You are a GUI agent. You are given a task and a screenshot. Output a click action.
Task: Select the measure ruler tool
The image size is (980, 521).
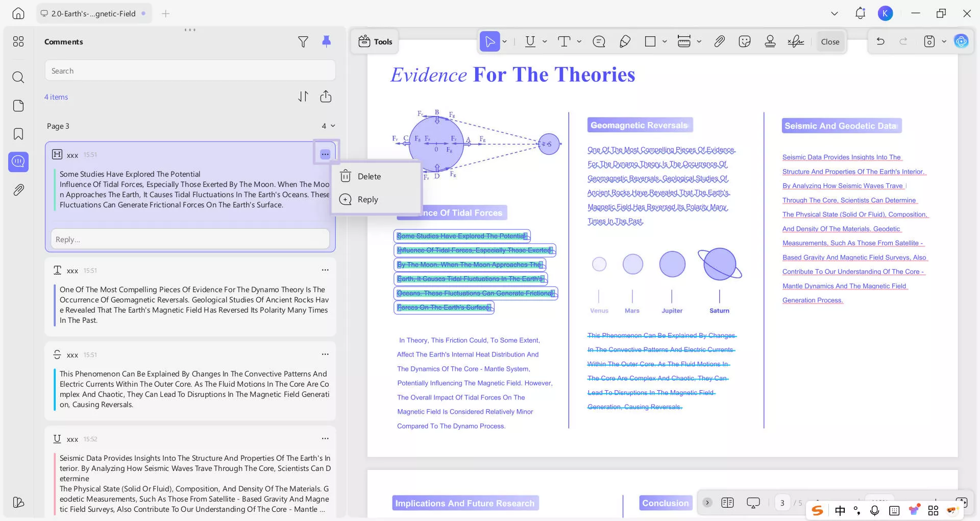[x=684, y=42]
